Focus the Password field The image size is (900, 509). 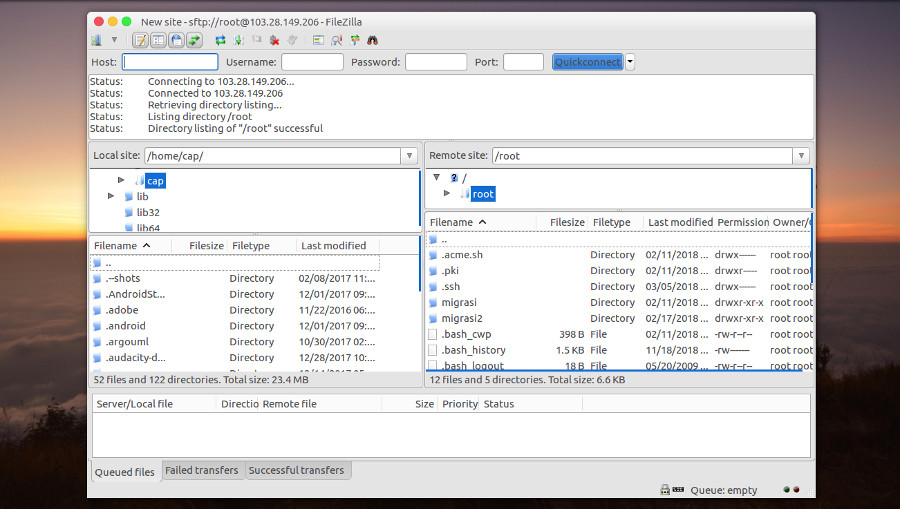[436, 62]
